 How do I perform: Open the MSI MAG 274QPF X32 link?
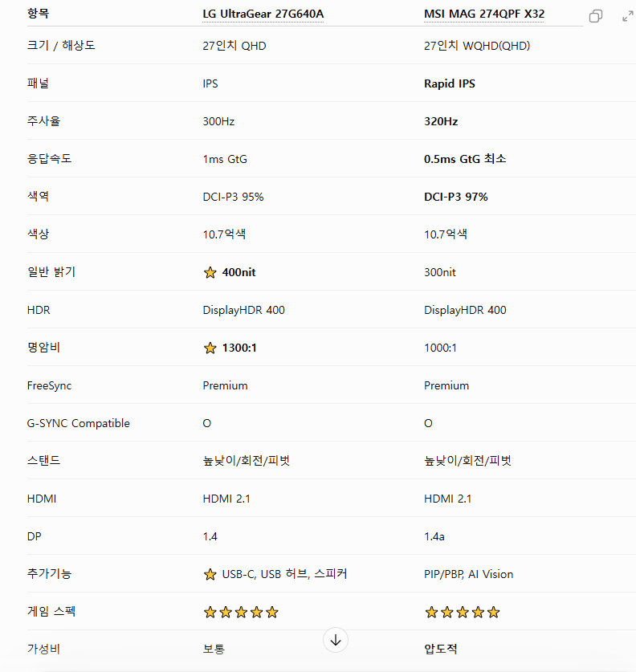[484, 14]
